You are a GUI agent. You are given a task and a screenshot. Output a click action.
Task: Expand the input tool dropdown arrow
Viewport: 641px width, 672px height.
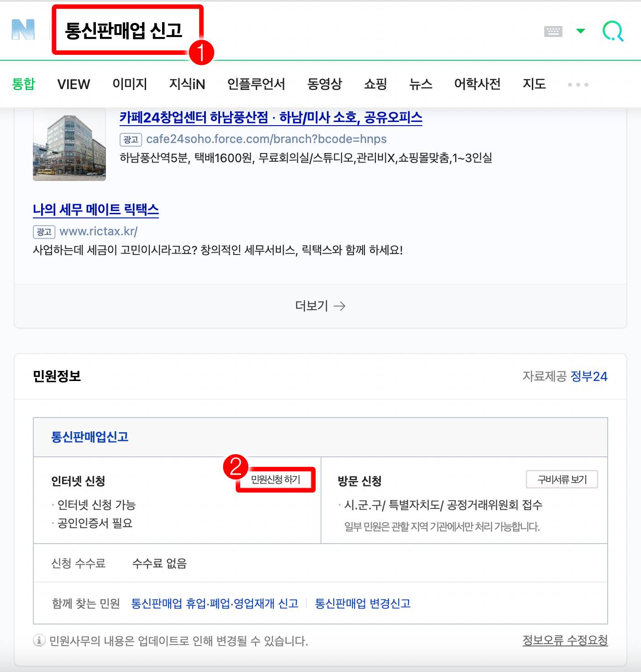[x=580, y=31]
